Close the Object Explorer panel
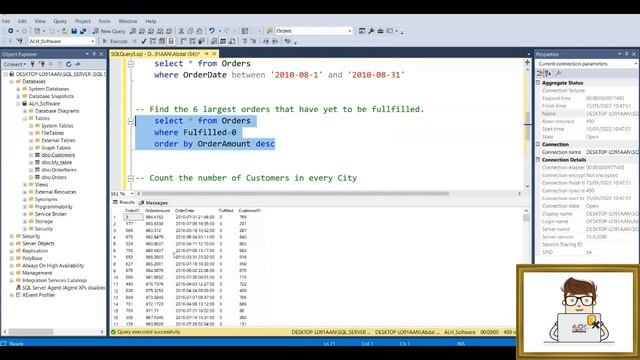 point(102,54)
